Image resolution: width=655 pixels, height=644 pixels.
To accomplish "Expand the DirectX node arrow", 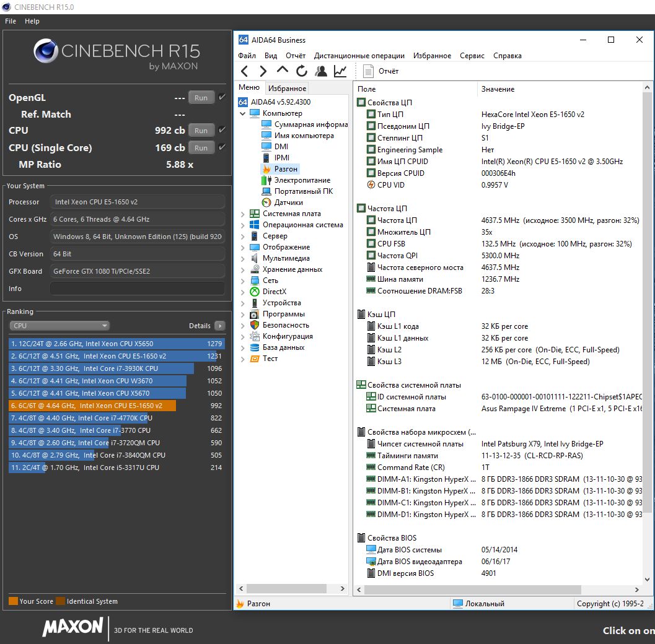I will pyautogui.click(x=243, y=292).
